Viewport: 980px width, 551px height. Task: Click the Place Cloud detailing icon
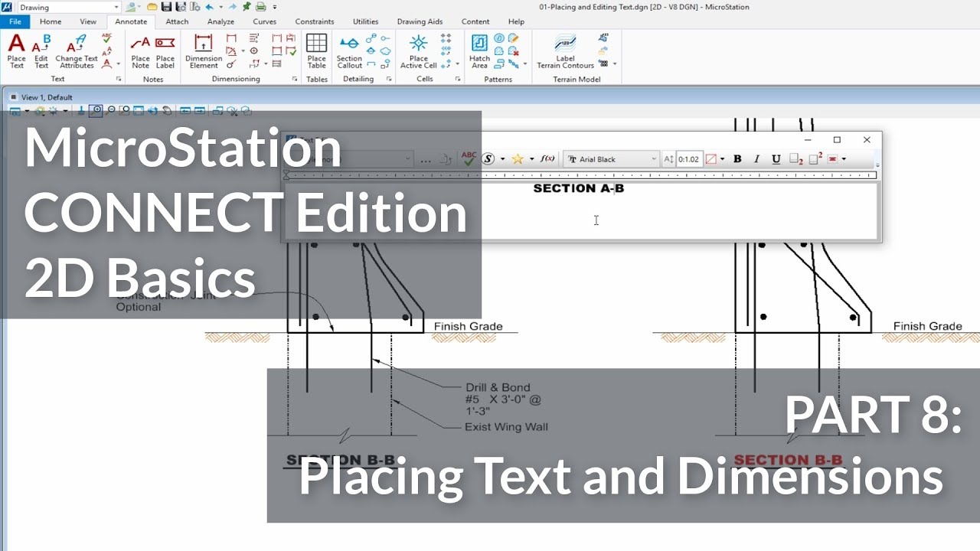tap(385, 51)
